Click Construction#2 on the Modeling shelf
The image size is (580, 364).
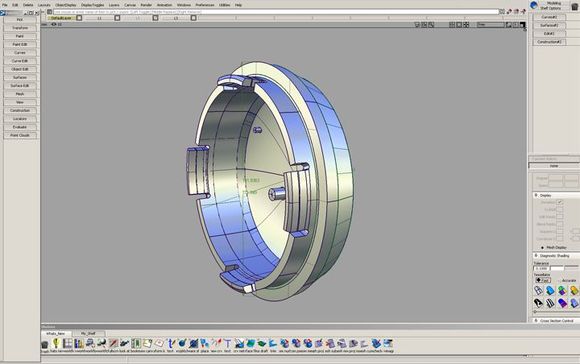549,42
